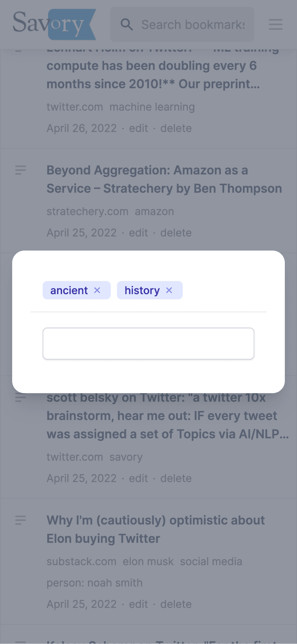
Task: Open notes icon beside scott belsky bookmark
Action: coord(20,398)
